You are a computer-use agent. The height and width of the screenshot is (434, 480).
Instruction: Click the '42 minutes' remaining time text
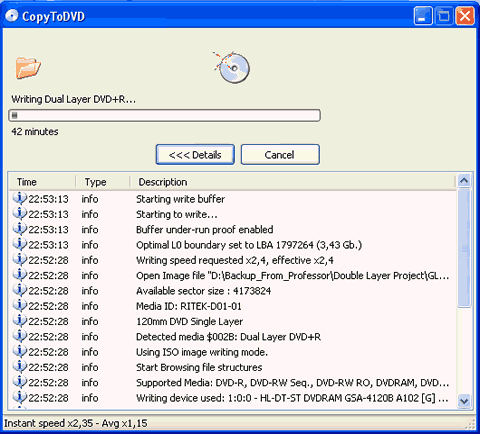pyautogui.click(x=35, y=132)
